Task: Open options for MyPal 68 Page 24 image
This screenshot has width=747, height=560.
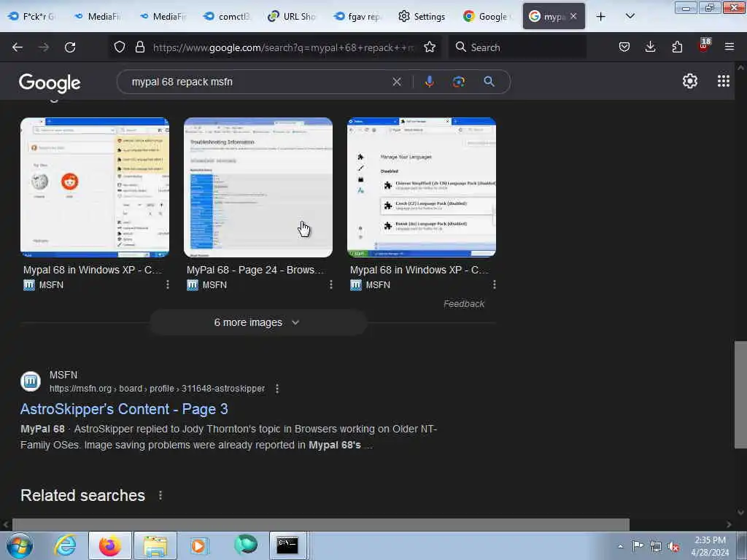Action: click(330, 284)
